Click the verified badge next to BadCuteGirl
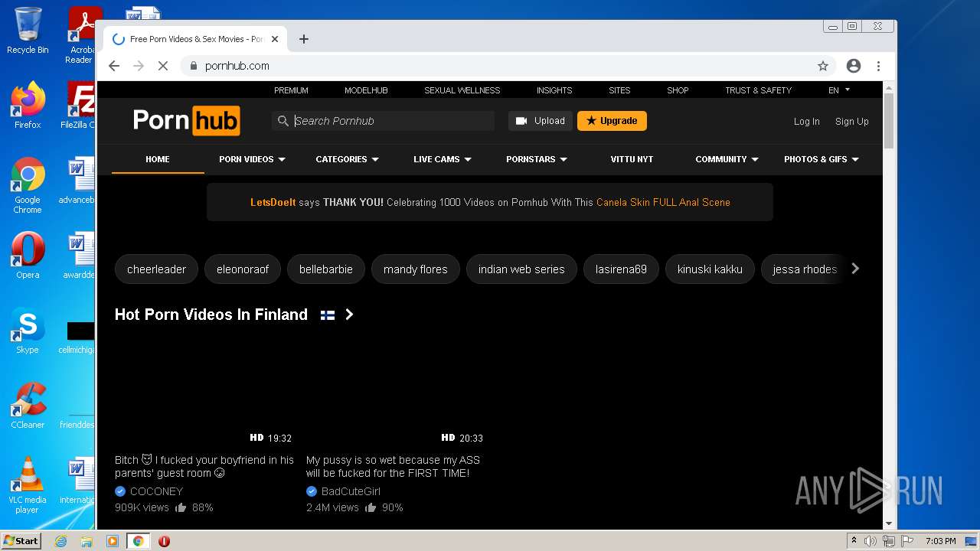 point(312,491)
